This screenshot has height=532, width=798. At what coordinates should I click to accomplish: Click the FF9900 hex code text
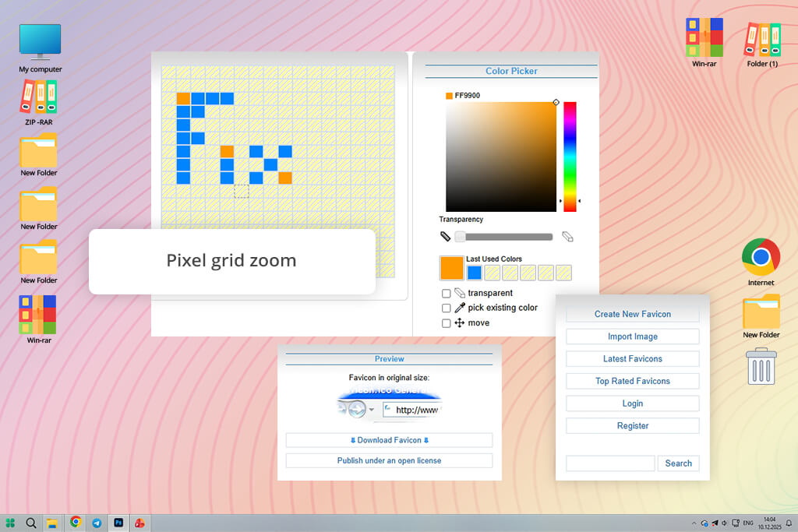[468, 96]
